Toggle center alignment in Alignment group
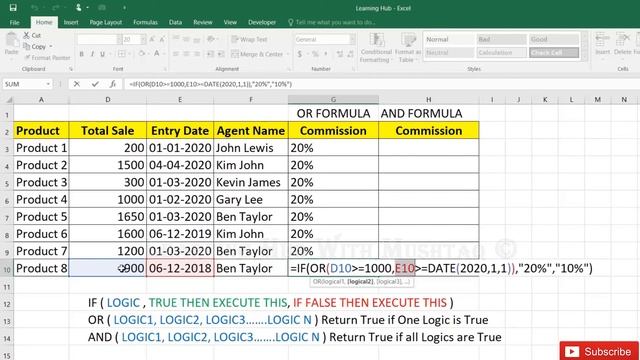 186,54
